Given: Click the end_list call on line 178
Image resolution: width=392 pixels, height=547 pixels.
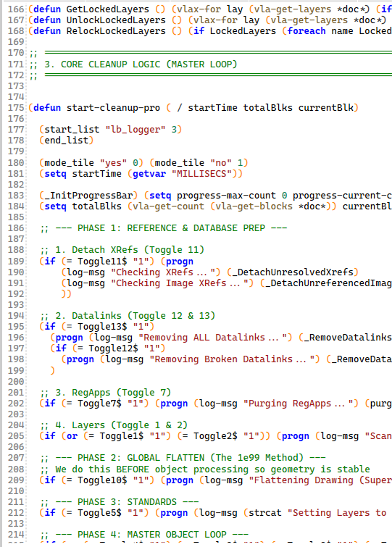Looking at the screenshot, I should (x=66, y=141).
